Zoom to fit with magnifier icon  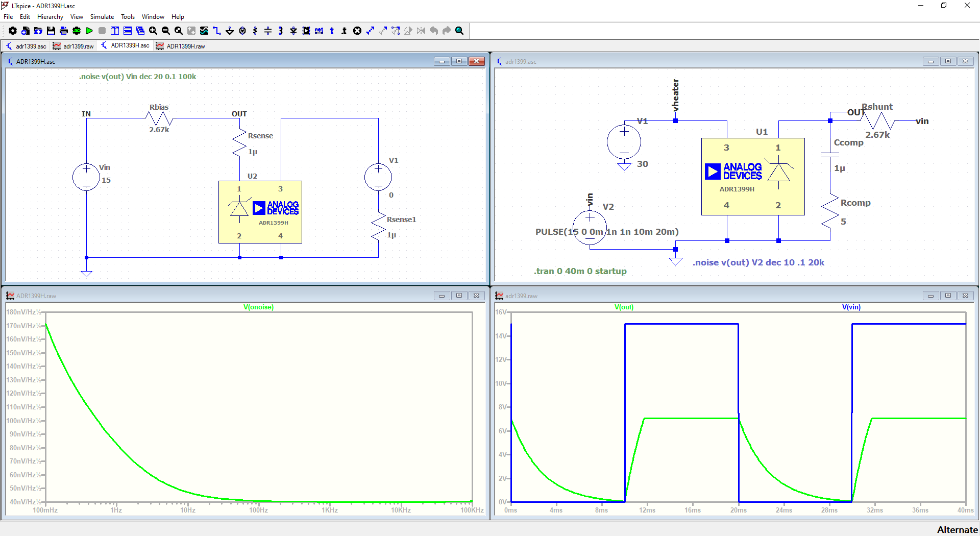[179, 31]
